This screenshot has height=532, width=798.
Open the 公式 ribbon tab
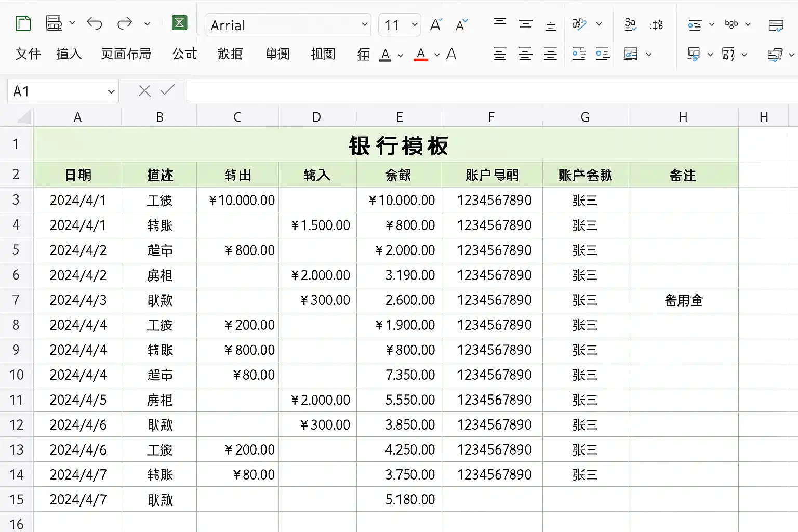pyautogui.click(x=184, y=54)
